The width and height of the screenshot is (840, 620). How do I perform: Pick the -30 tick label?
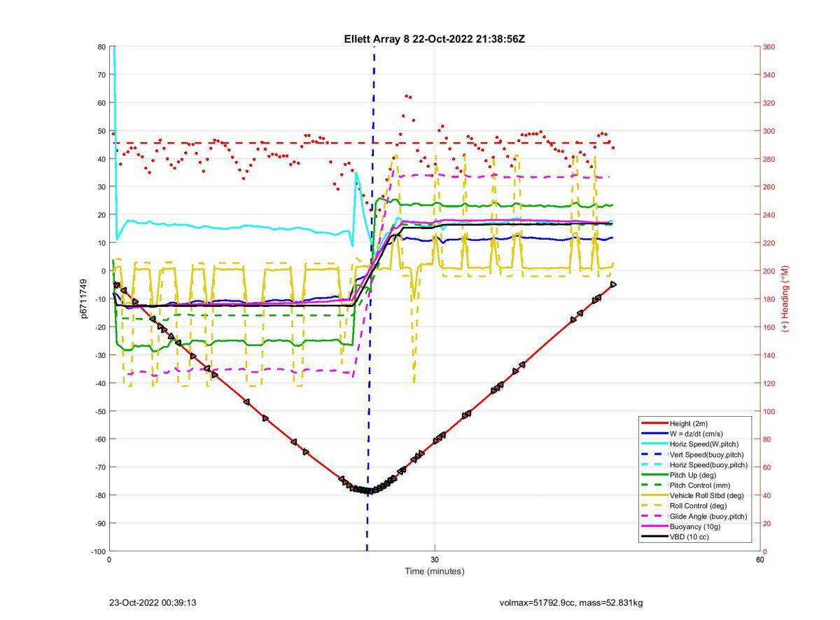(99, 355)
